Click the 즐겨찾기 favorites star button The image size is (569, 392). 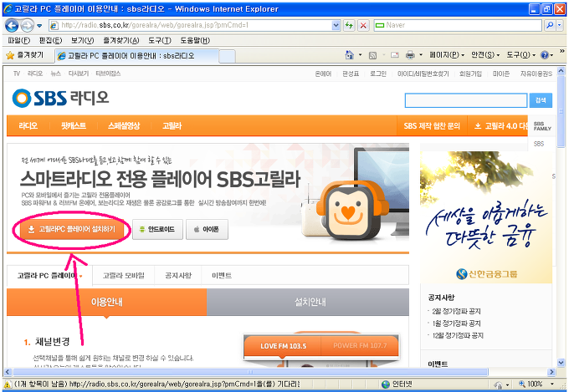(25, 55)
